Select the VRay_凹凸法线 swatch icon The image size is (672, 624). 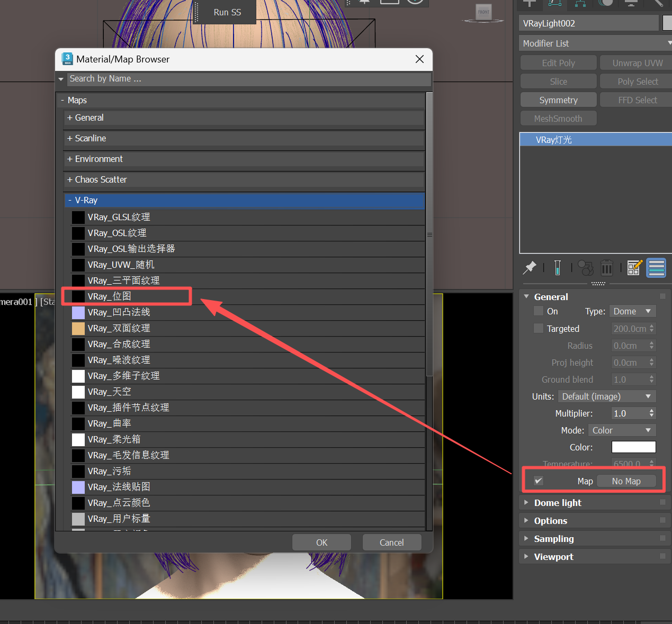click(78, 312)
